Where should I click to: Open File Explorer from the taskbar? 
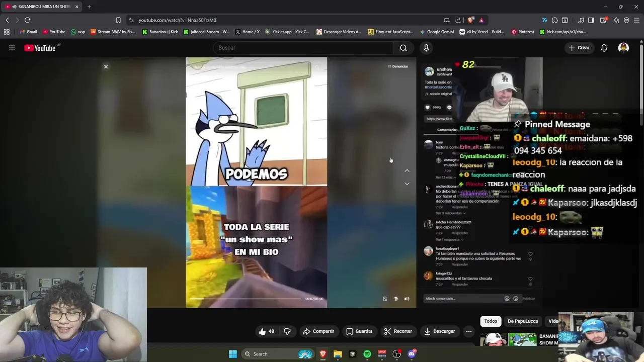click(338, 354)
